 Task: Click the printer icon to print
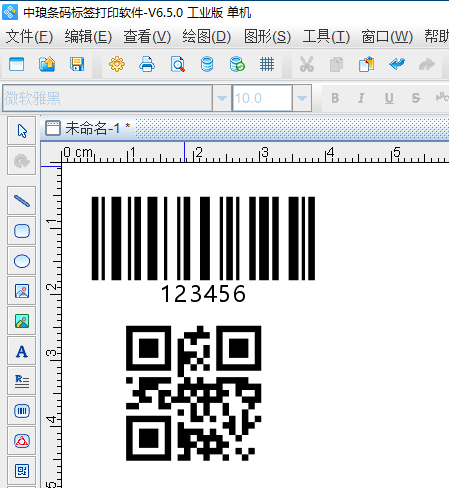tap(147, 64)
